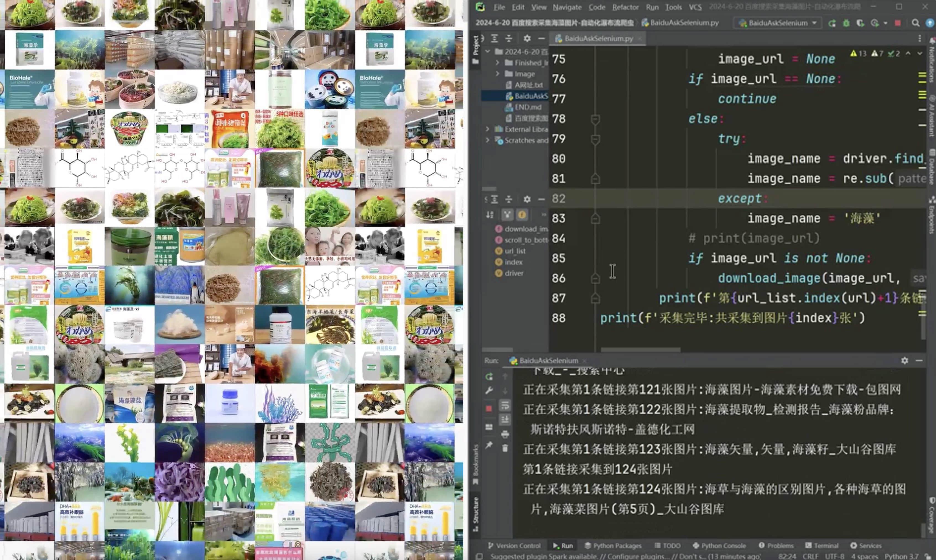Click the print icon in Run panel
Viewport: 936px width, 560px height.
point(505,434)
